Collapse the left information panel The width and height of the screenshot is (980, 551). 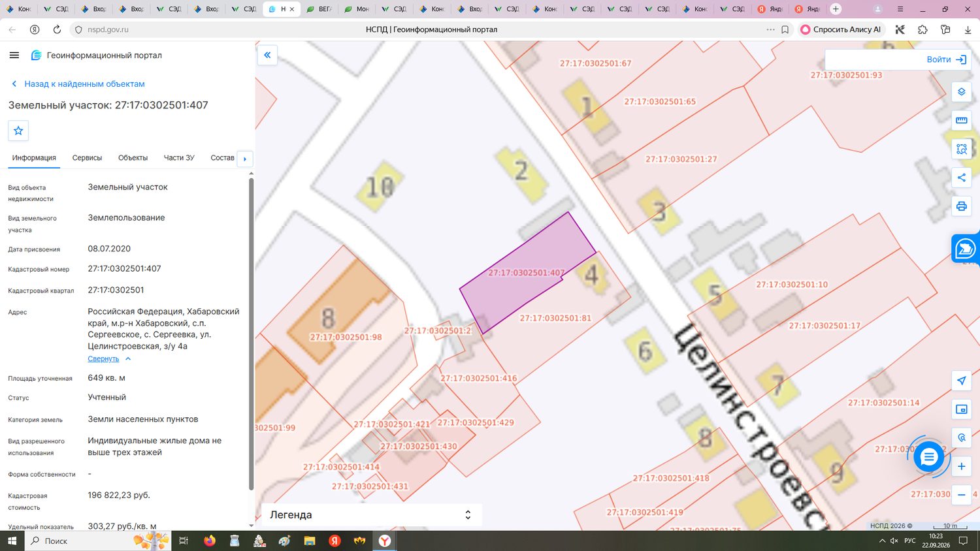point(267,55)
